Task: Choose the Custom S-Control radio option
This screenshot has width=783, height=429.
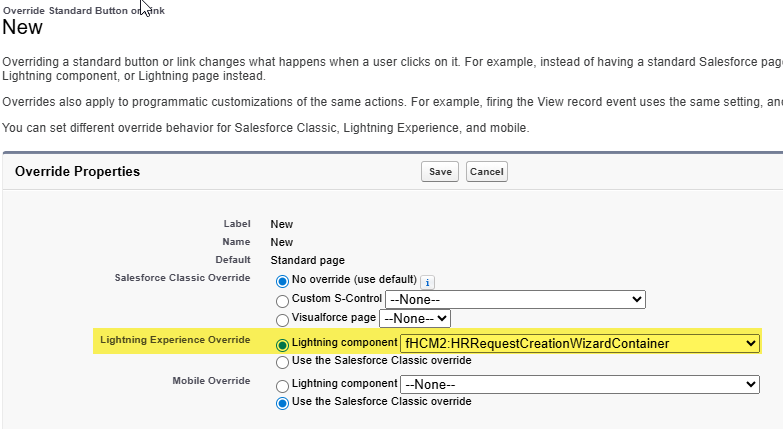Action: tap(282, 300)
